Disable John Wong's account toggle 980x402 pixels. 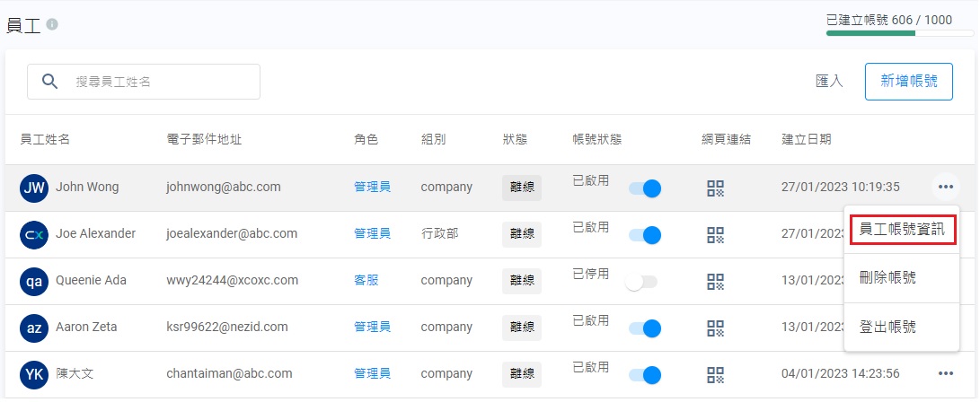[x=645, y=188]
